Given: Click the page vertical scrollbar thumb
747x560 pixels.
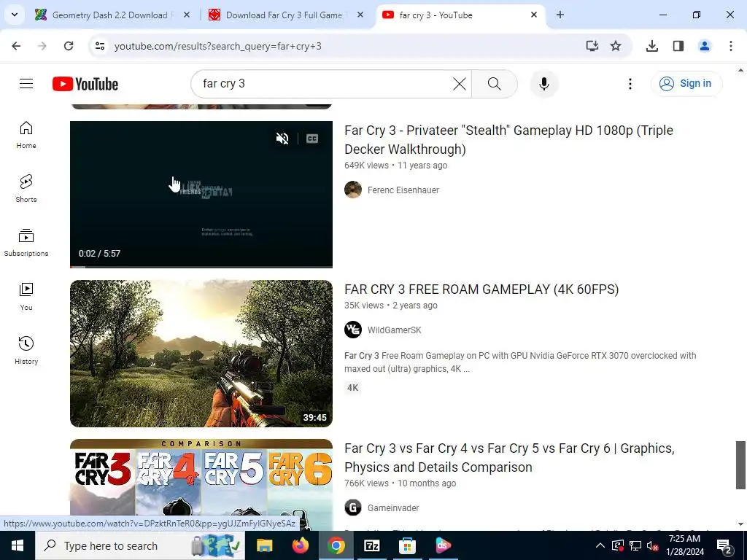Looking at the screenshot, I should coord(740,464).
